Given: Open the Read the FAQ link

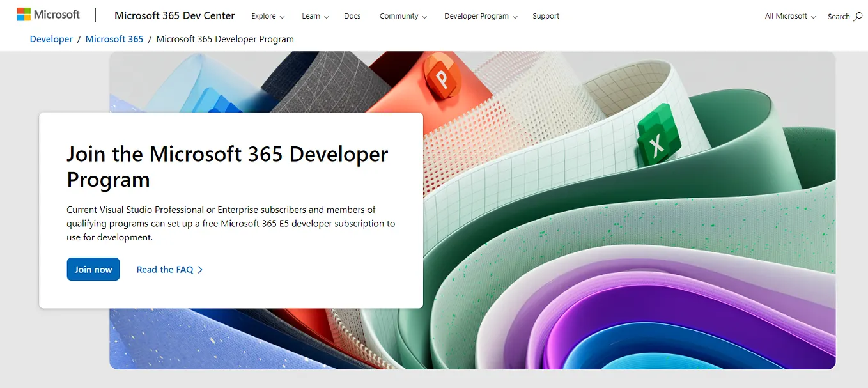Looking at the screenshot, I should [x=164, y=269].
